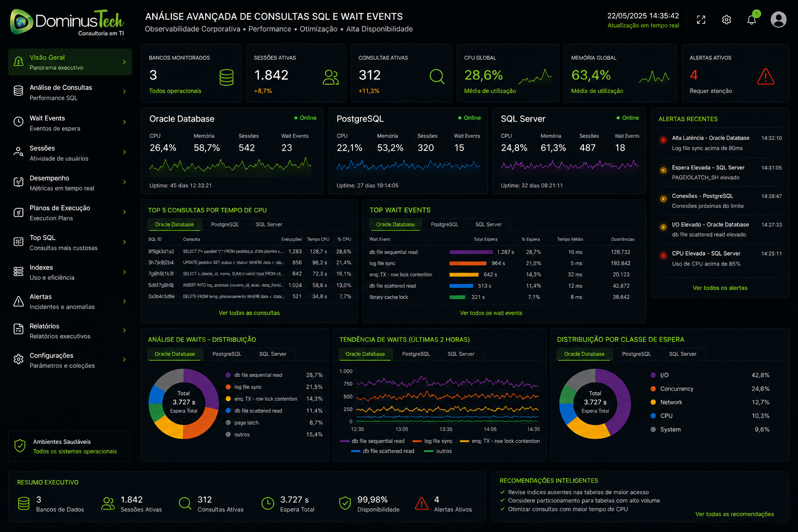
Task: Open the notifications bell
Action: [x=752, y=20]
